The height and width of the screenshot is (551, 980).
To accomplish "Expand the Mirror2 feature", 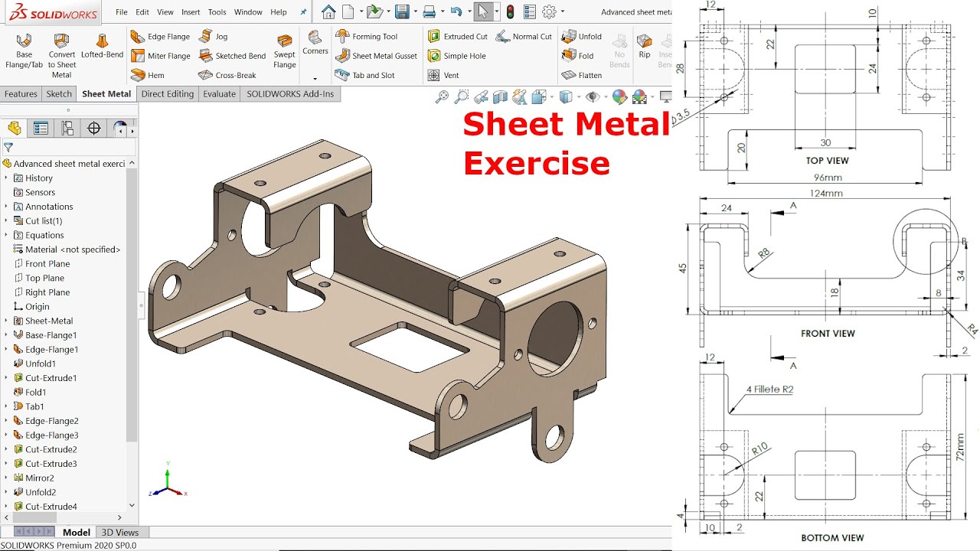I will pyautogui.click(x=6, y=478).
